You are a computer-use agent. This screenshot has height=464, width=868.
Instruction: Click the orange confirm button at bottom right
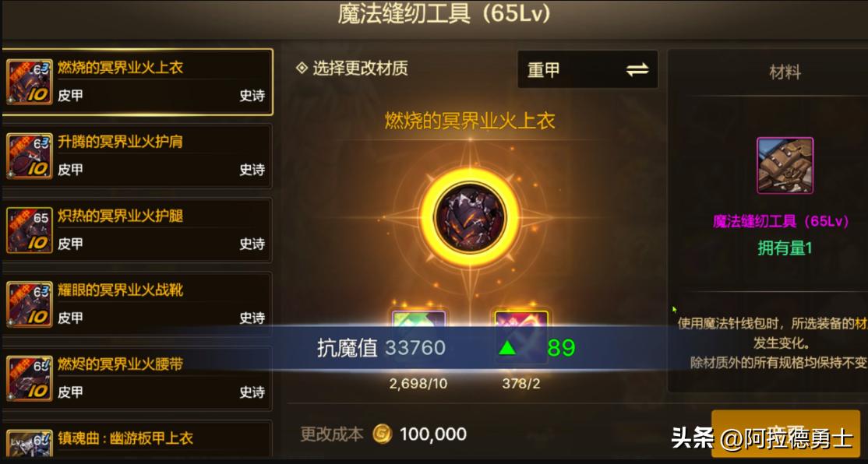[x=785, y=434]
